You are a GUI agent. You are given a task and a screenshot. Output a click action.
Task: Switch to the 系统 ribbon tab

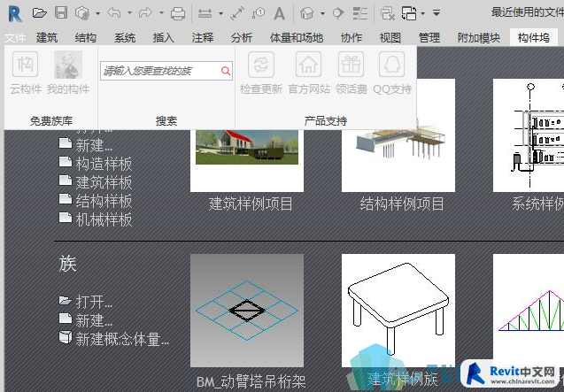(125, 38)
